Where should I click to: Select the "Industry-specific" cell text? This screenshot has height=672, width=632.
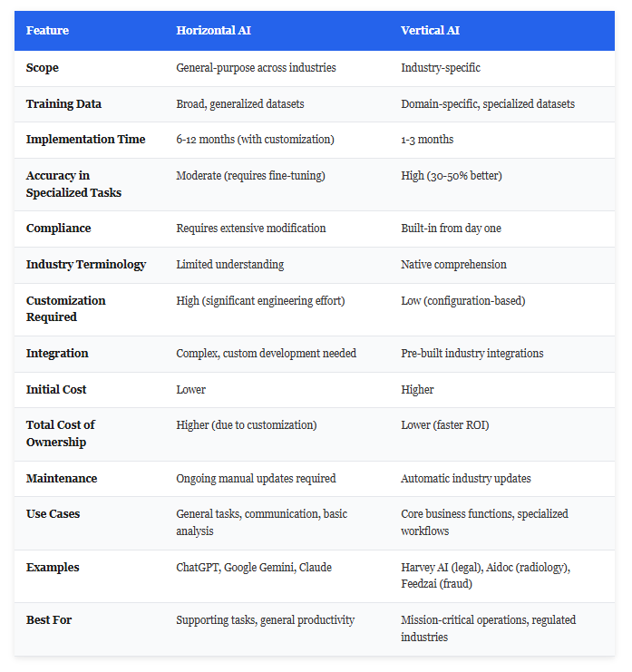(x=441, y=68)
